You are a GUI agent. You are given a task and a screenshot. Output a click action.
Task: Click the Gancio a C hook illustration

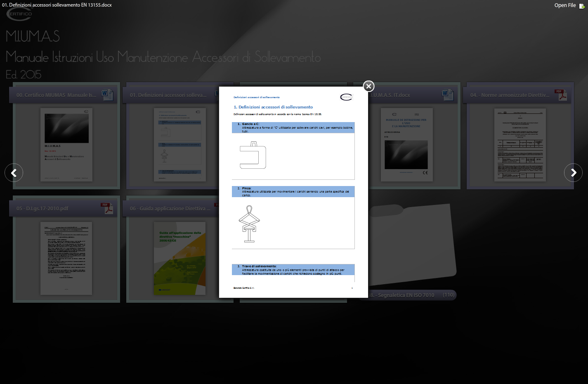point(253,155)
